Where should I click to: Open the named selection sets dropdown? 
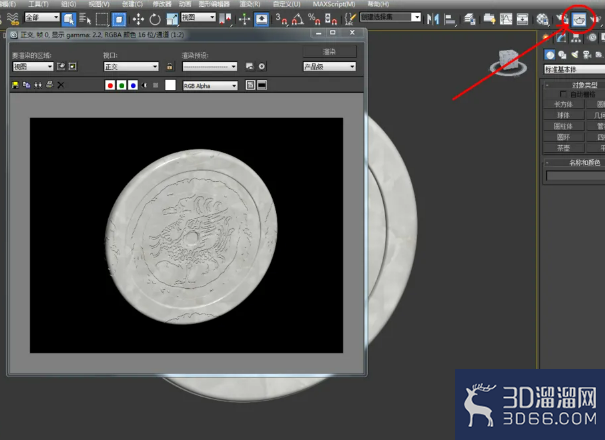pyautogui.click(x=390, y=17)
